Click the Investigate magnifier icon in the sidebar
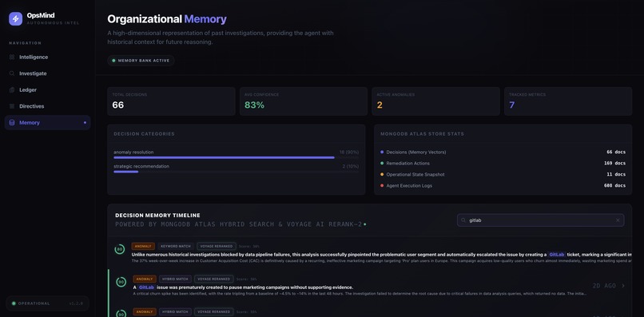 pyautogui.click(x=12, y=73)
